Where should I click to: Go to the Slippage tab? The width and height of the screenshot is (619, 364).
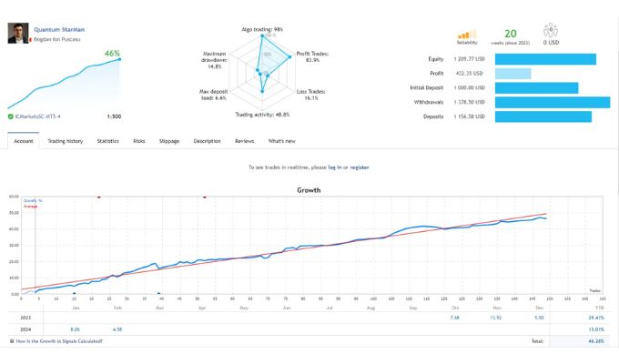coord(169,141)
